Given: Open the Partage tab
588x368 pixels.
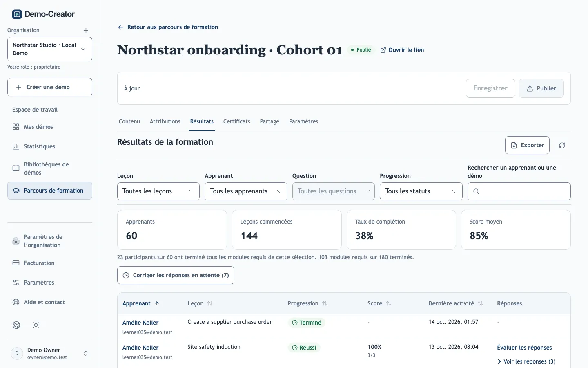Looking at the screenshot, I should point(269,121).
